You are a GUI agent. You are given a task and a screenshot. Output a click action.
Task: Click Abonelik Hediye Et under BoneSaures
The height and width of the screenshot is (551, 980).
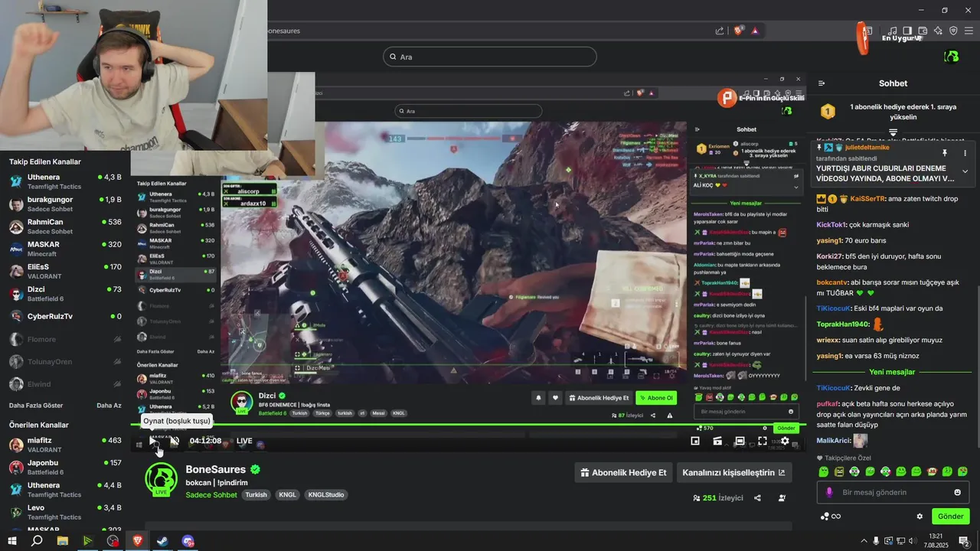[624, 473]
